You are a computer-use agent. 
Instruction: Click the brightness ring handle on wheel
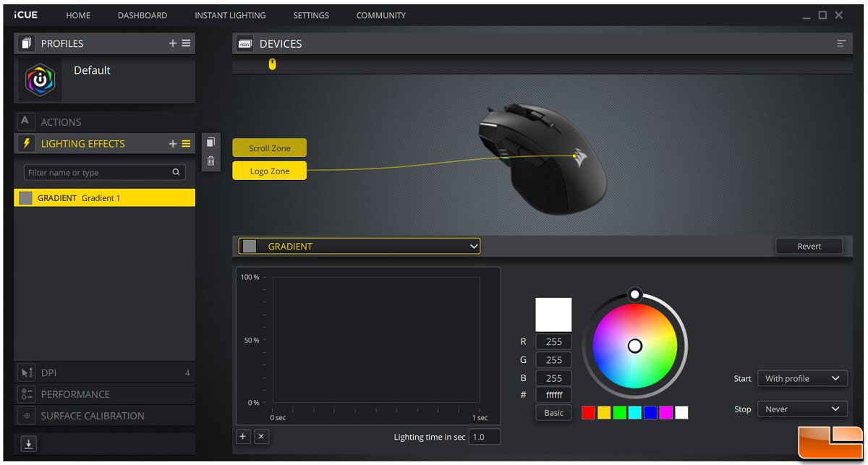click(x=634, y=294)
